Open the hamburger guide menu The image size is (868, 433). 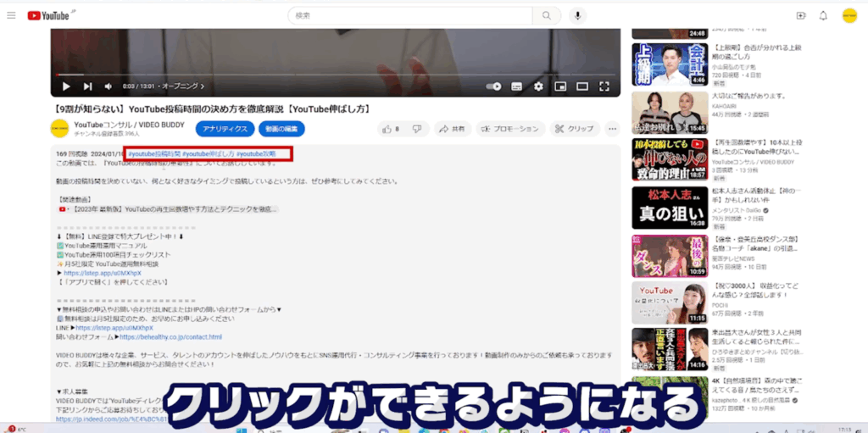tap(11, 16)
